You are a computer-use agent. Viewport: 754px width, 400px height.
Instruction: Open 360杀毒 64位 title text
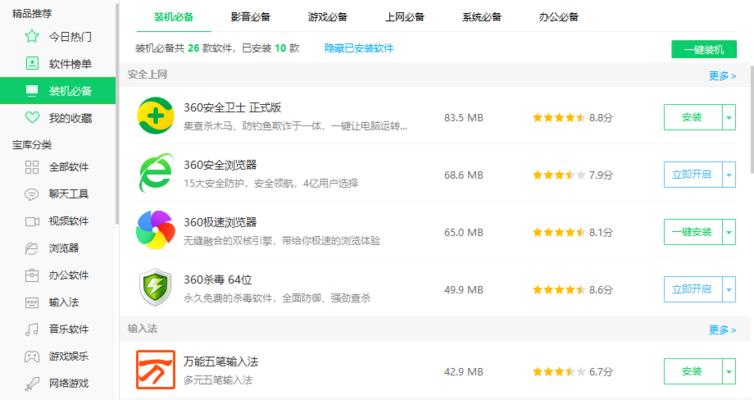click(x=217, y=279)
